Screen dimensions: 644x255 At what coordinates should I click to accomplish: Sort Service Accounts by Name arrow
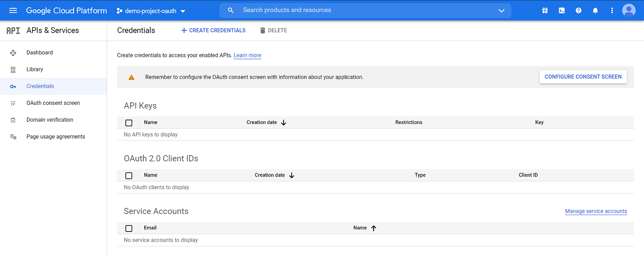(374, 228)
